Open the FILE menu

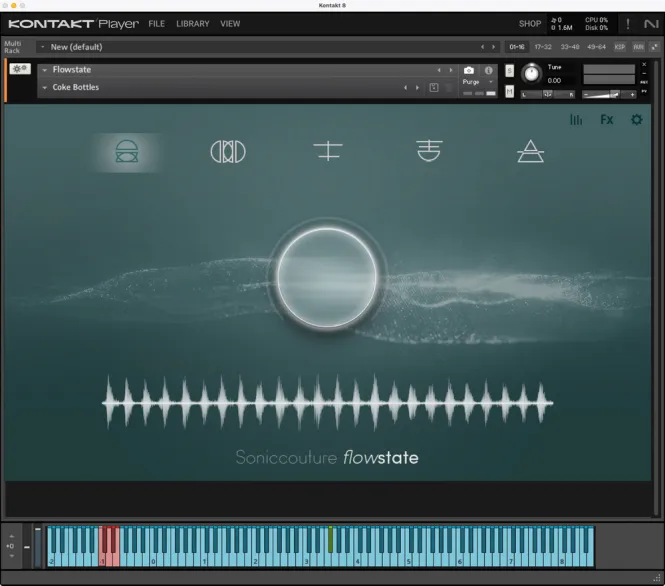click(156, 24)
